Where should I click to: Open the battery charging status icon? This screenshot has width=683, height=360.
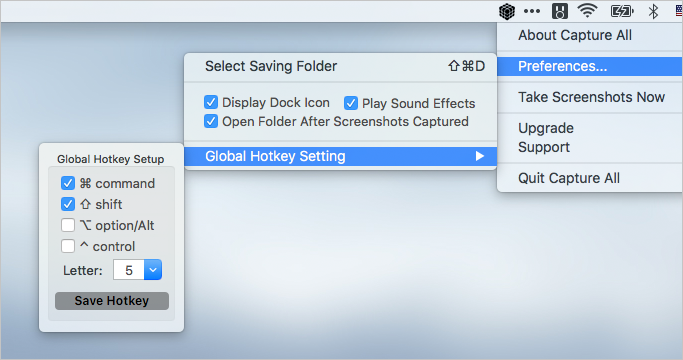coord(622,11)
